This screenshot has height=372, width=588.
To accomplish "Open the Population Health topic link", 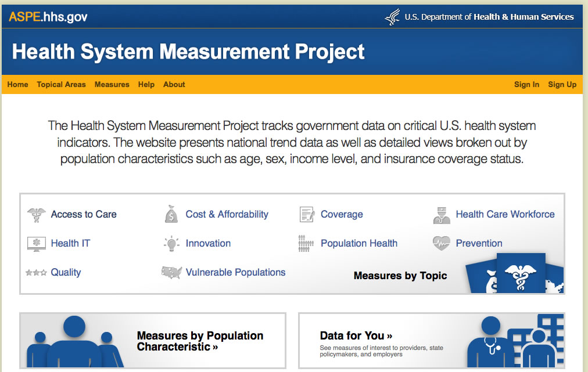I will [359, 244].
